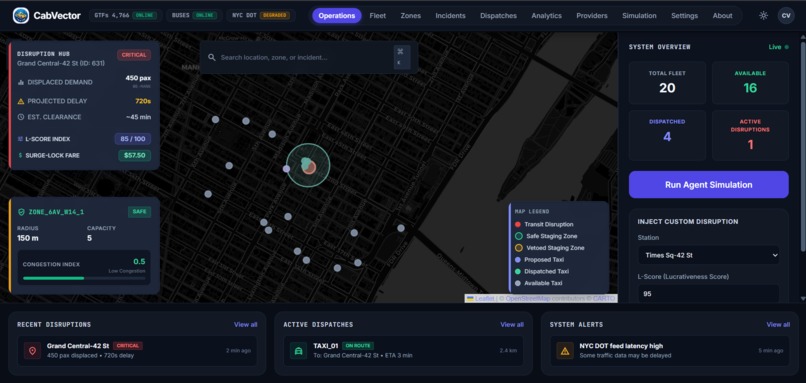Click the Available 16 card
Viewport: 806px width, 383px height.
point(750,83)
